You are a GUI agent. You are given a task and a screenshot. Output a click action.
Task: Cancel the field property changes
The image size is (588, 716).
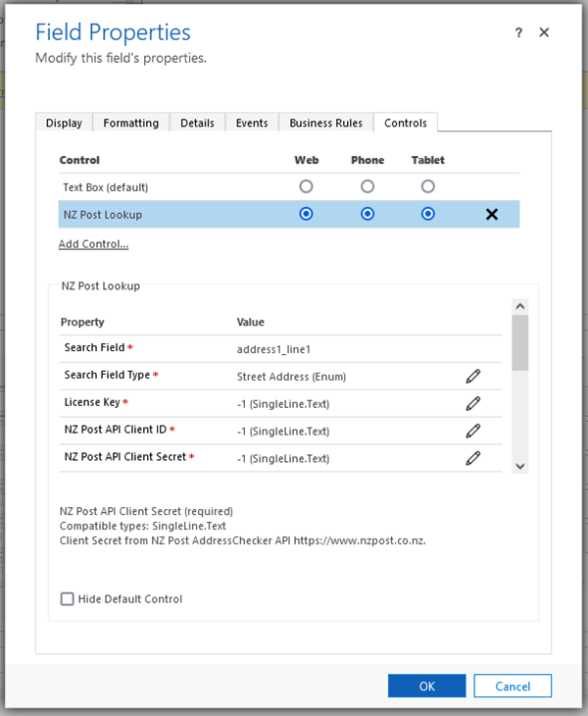pos(512,686)
